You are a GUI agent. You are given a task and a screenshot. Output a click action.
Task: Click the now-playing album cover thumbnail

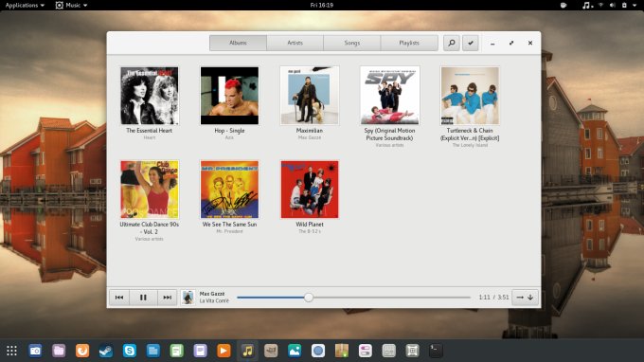tap(188, 297)
